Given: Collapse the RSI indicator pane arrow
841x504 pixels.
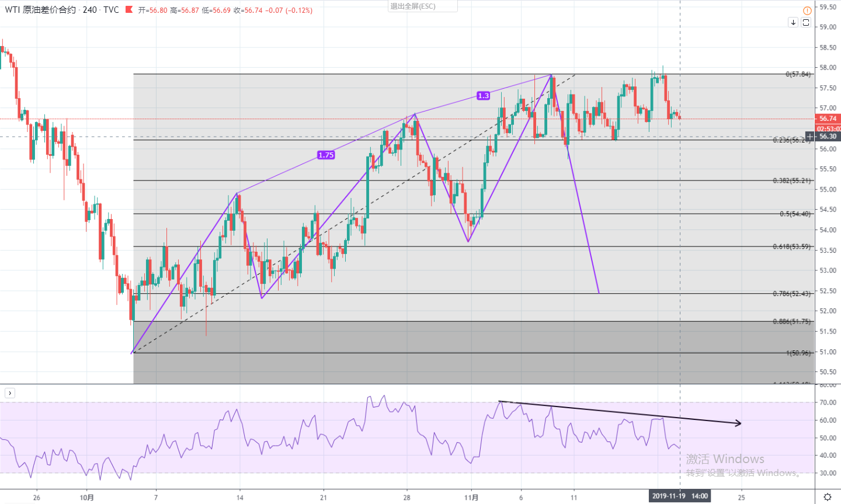Looking at the screenshot, I should point(10,393).
